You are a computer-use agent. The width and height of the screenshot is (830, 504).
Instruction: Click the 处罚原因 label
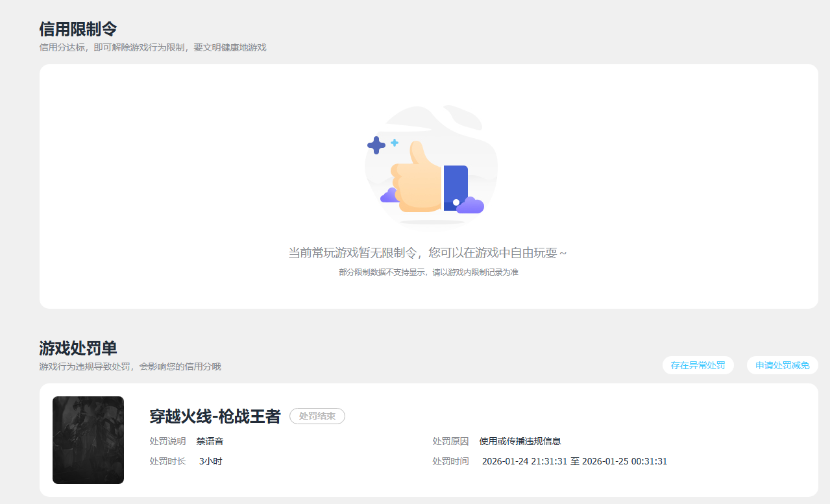(x=450, y=441)
